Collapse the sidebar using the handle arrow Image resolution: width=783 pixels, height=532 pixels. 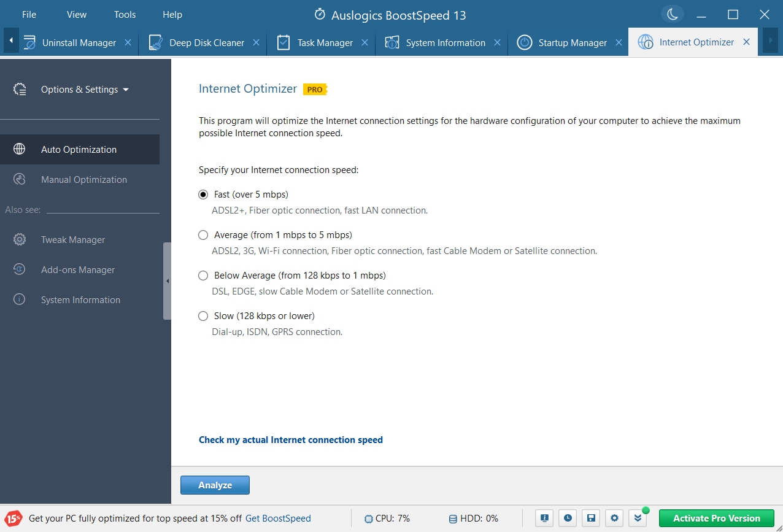pyautogui.click(x=167, y=281)
